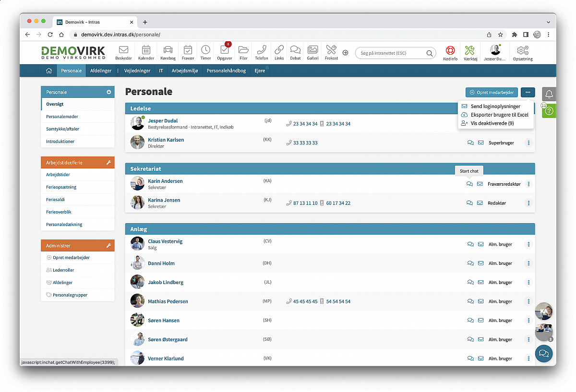Focus the Søg på intranettet search field
This screenshot has width=576, height=392.
coord(391,53)
